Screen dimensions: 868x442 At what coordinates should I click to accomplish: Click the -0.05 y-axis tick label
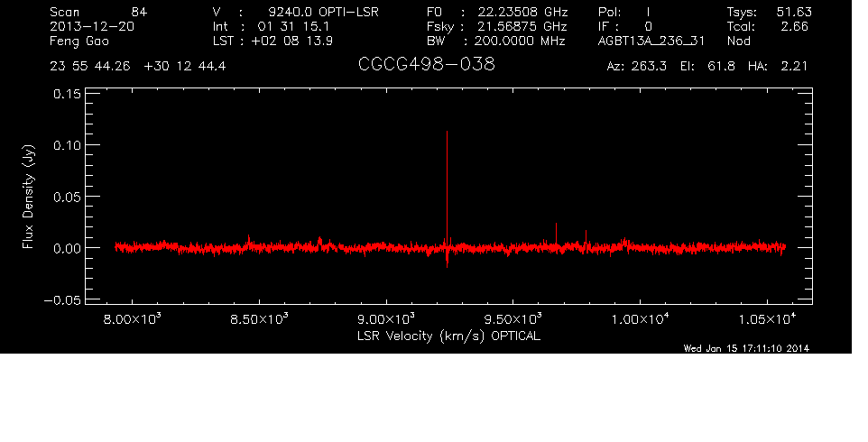pyautogui.click(x=62, y=299)
